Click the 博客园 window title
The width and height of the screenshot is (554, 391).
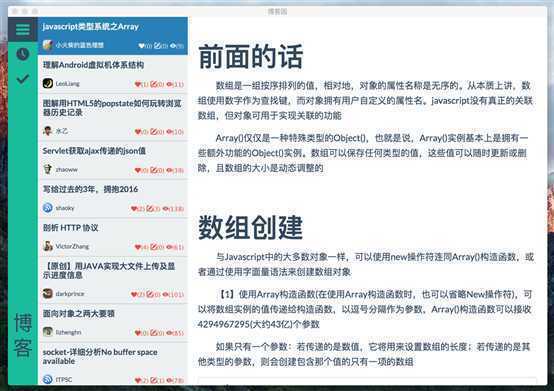(277, 12)
